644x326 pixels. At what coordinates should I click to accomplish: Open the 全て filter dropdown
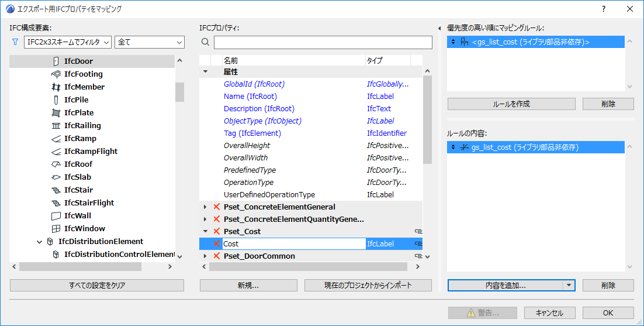pyautogui.click(x=150, y=42)
